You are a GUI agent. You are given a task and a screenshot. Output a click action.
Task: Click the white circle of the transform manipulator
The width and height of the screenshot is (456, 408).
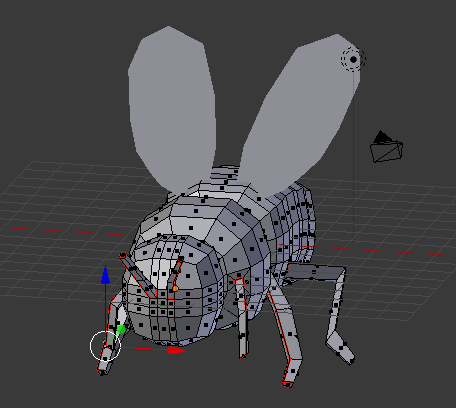pos(105,346)
